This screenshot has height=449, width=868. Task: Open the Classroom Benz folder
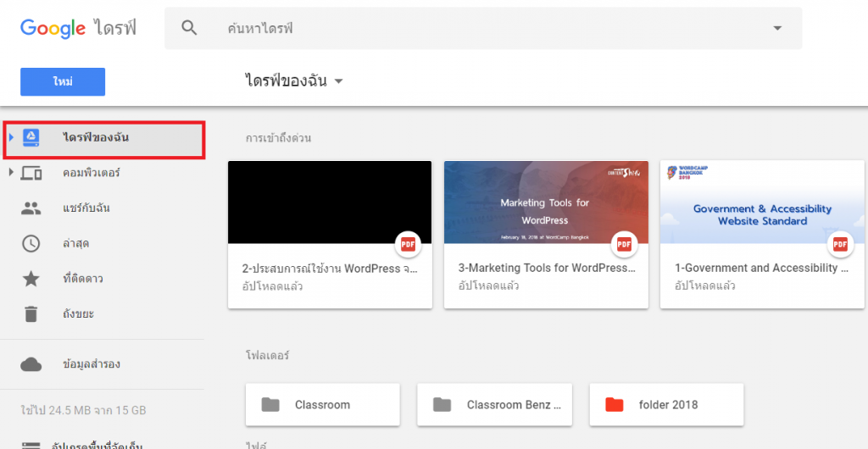[x=494, y=405]
